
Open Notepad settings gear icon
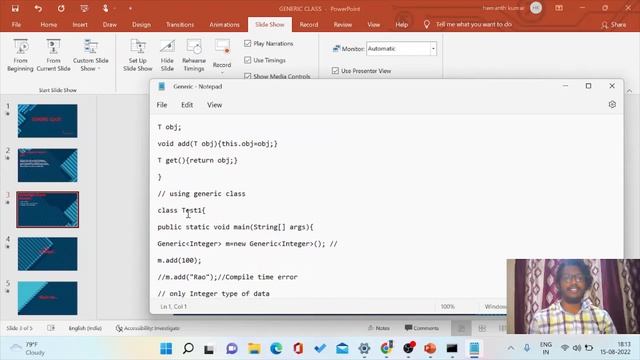pyautogui.click(x=612, y=104)
